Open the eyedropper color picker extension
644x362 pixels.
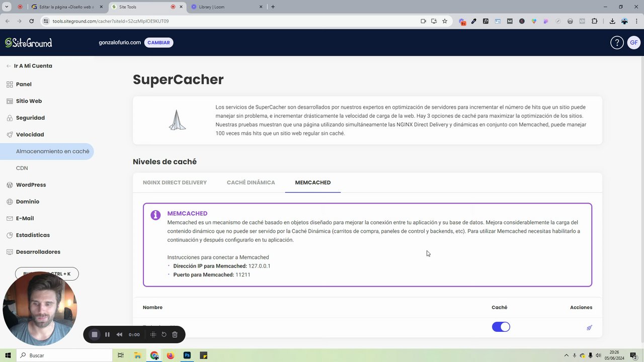point(473,21)
